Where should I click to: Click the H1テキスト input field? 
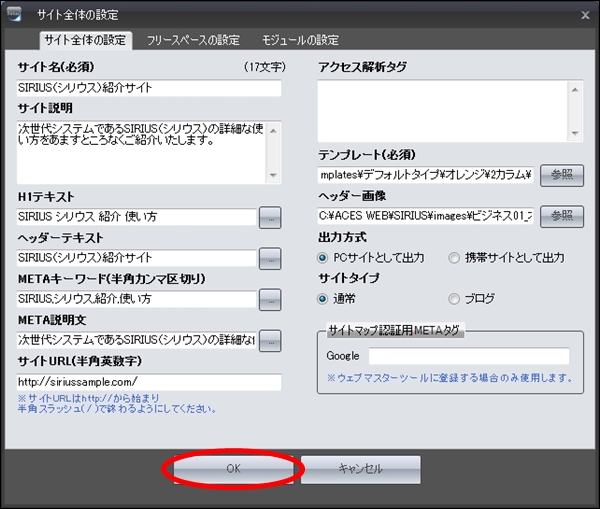(136, 217)
